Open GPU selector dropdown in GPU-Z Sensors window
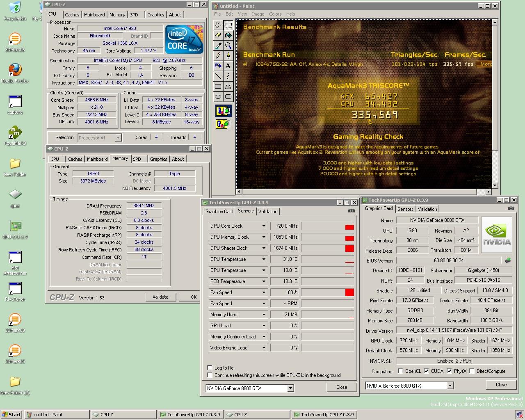Viewport: 525px width, 420px height. [x=290, y=388]
